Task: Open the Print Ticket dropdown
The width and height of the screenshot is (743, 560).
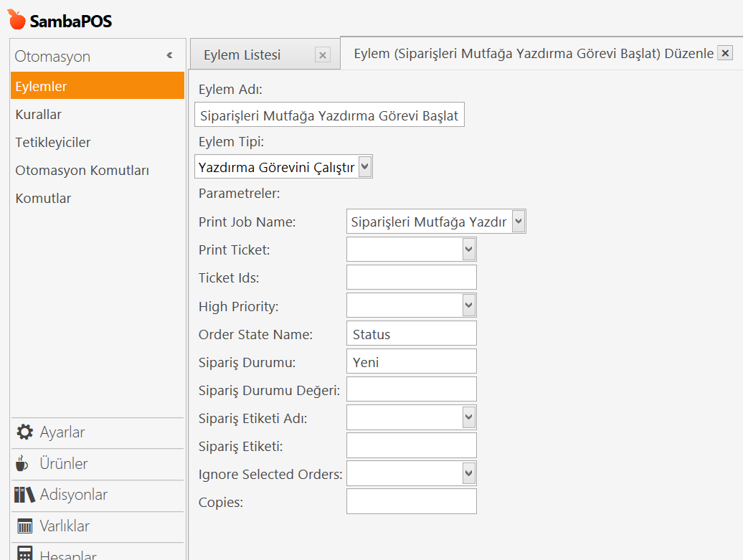Action: 468,250
